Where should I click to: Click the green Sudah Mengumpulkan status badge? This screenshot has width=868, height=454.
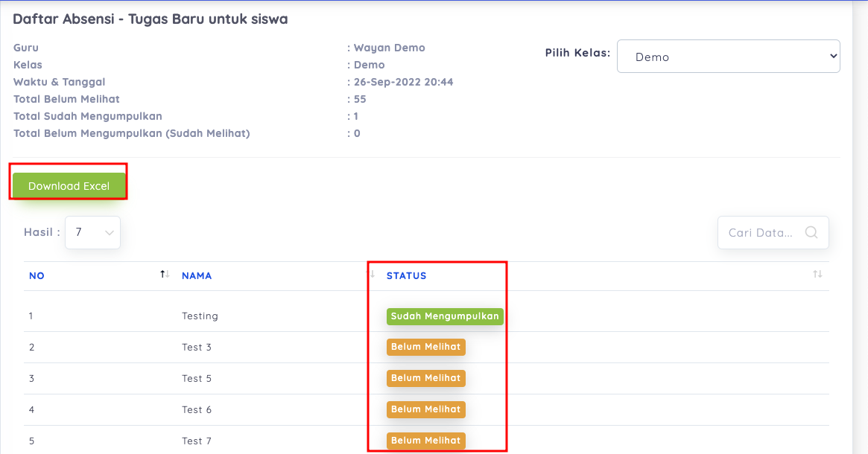coord(445,316)
